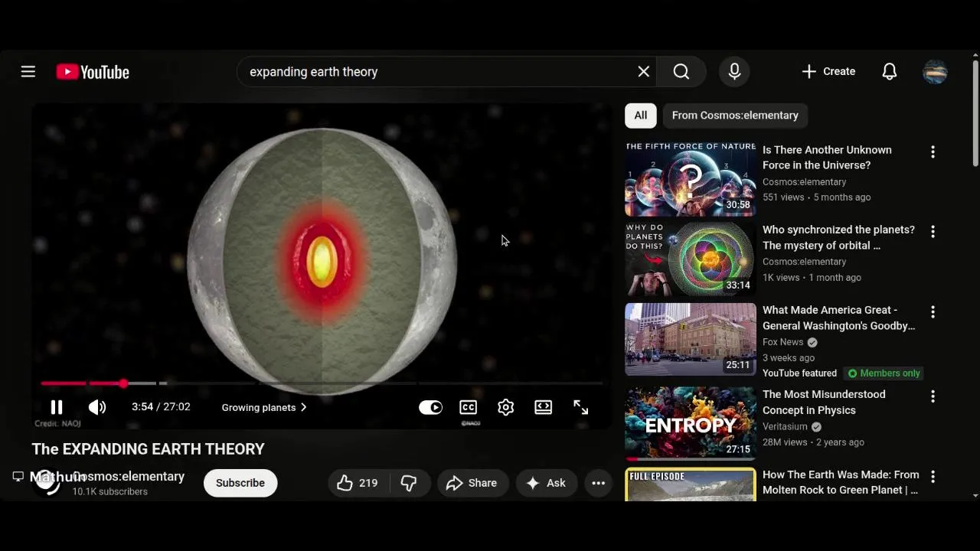Image resolution: width=980 pixels, height=551 pixels.
Task: Open 'Who synchronized the planets?' title
Action: pos(838,237)
